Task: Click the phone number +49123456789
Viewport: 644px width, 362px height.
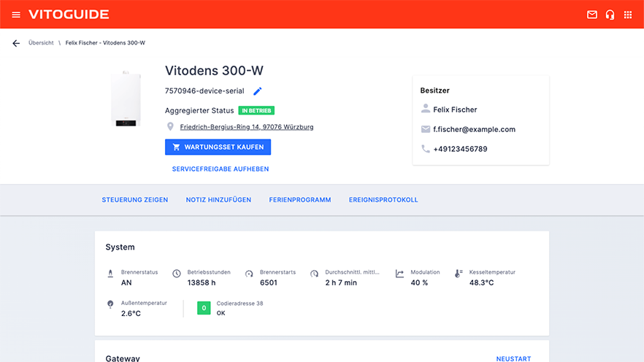Action: click(460, 149)
